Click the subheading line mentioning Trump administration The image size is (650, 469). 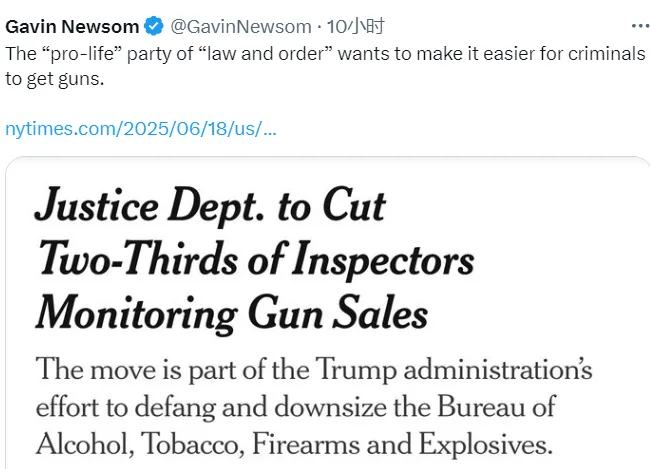314,371
